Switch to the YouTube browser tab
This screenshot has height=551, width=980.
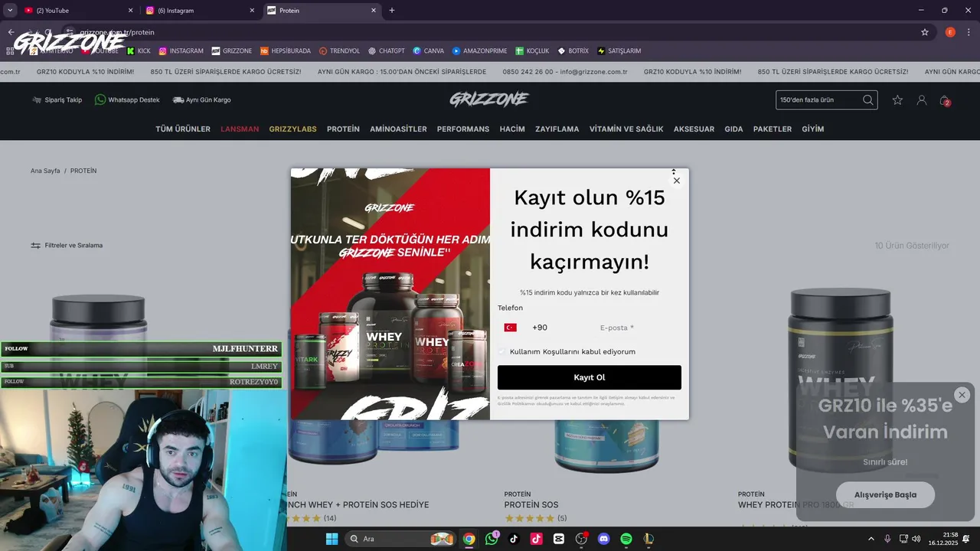click(x=77, y=11)
